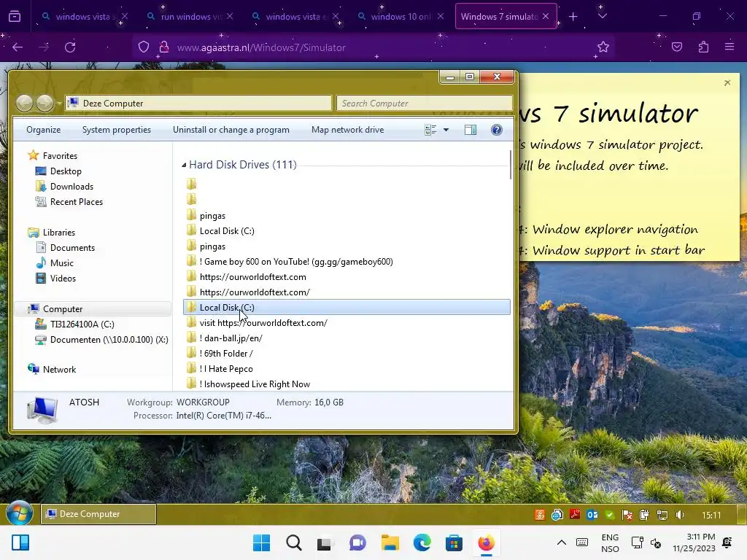The image size is (747, 560).
Task: Select Documenten (\\10.0.0.100) (X:) drive
Action: 109,340
